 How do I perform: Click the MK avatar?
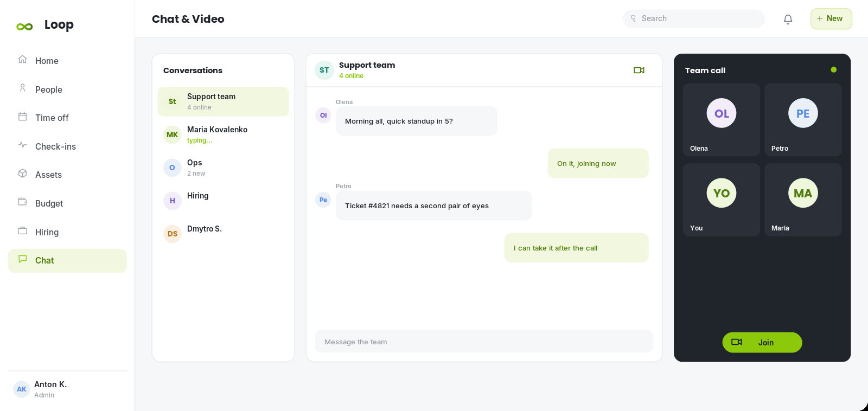173,134
